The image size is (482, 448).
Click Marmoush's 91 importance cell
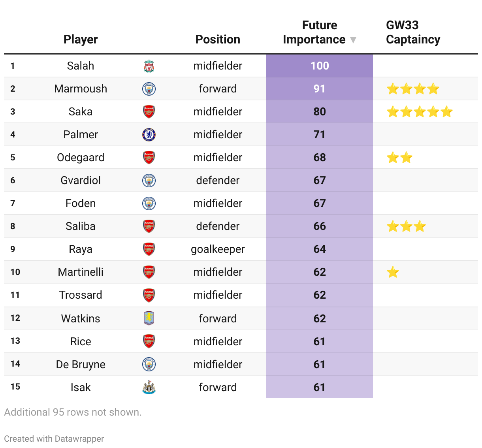(x=320, y=89)
